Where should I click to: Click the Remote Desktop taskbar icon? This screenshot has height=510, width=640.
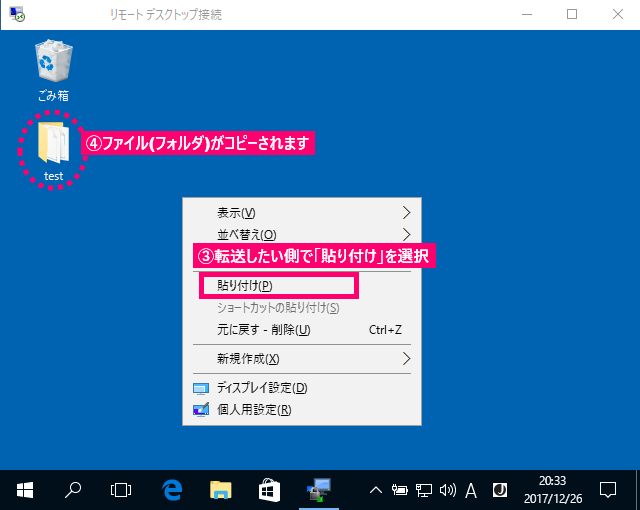coord(319,490)
